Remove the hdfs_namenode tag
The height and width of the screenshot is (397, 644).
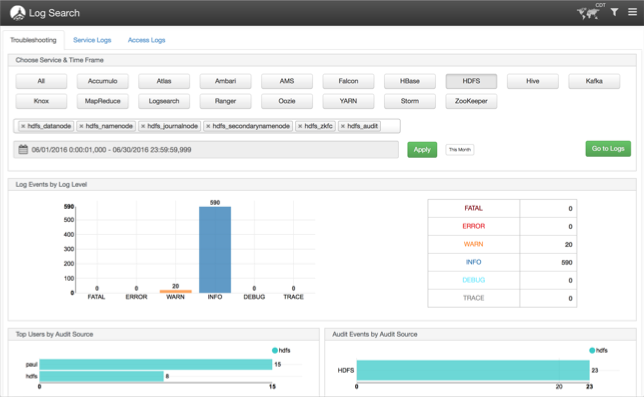pyautogui.click(x=81, y=126)
